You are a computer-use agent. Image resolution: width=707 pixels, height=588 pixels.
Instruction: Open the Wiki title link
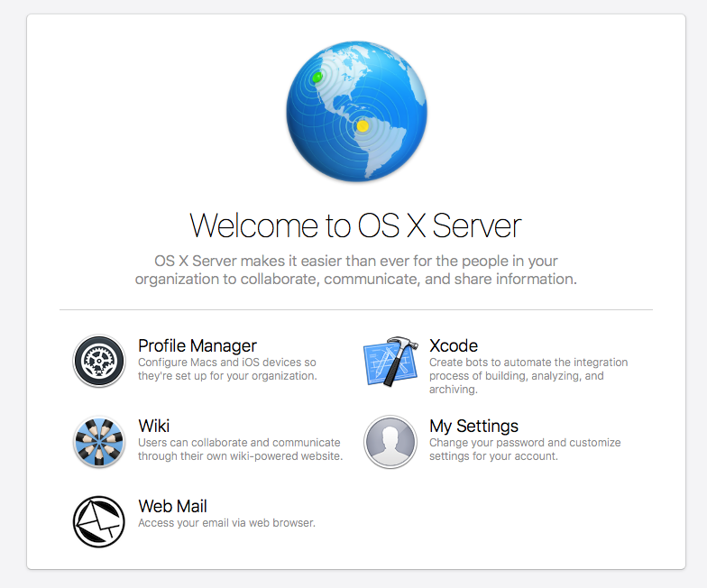pos(153,426)
